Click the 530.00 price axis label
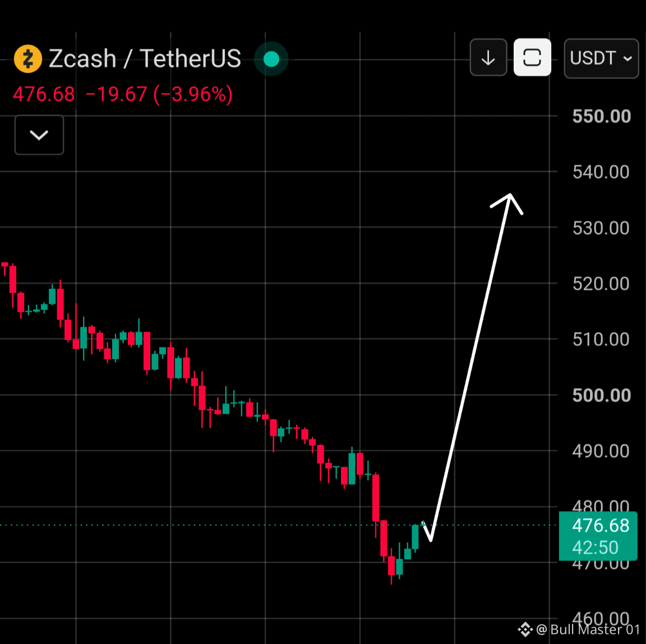 click(601, 228)
